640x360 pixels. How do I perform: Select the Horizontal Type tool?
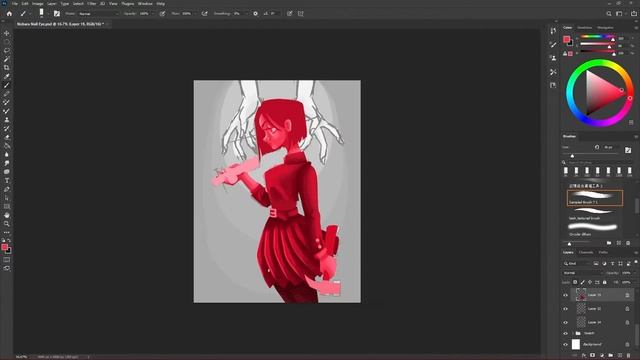click(7, 180)
